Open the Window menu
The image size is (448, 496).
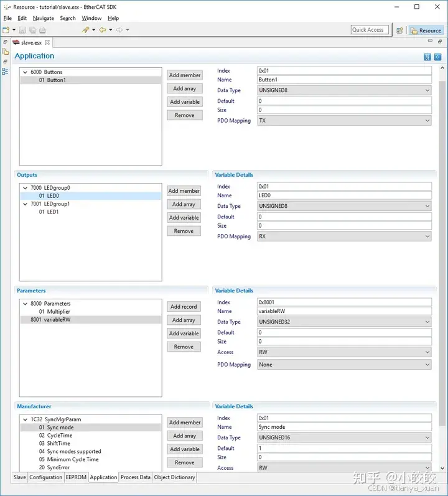click(91, 18)
